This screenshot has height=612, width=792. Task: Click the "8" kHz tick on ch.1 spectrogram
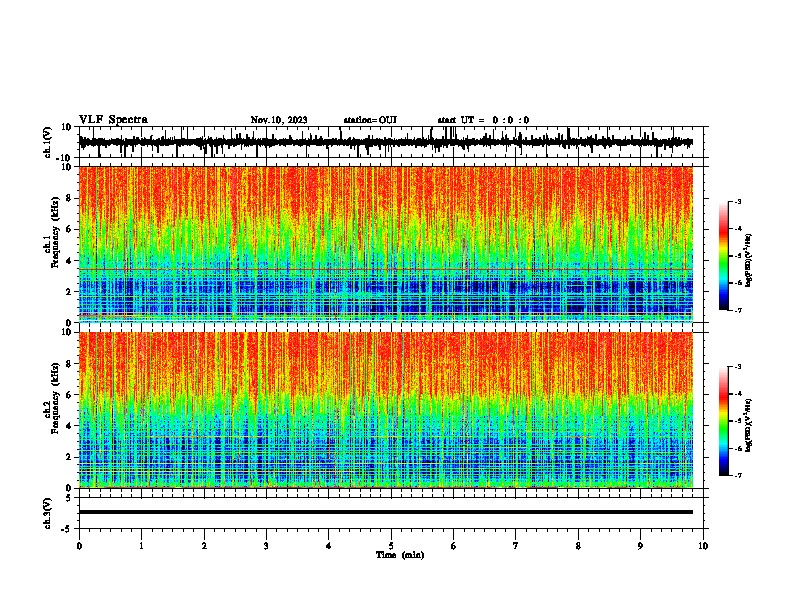(x=69, y=198)
